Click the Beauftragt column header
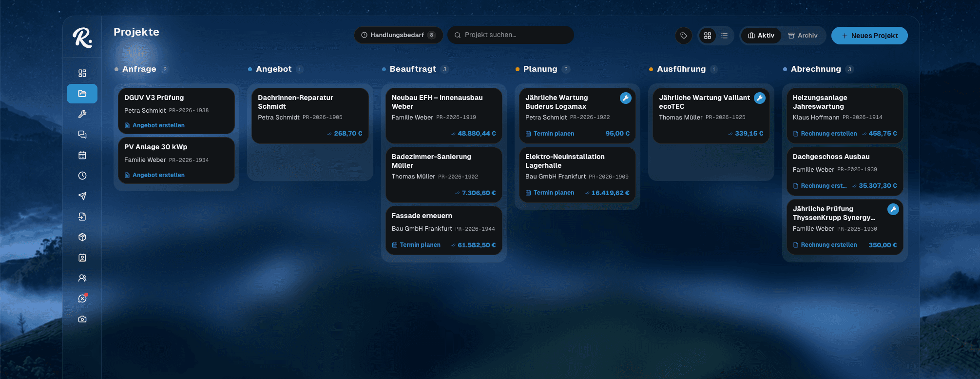Viewport: 980px width, 379px height. (413, 69)
